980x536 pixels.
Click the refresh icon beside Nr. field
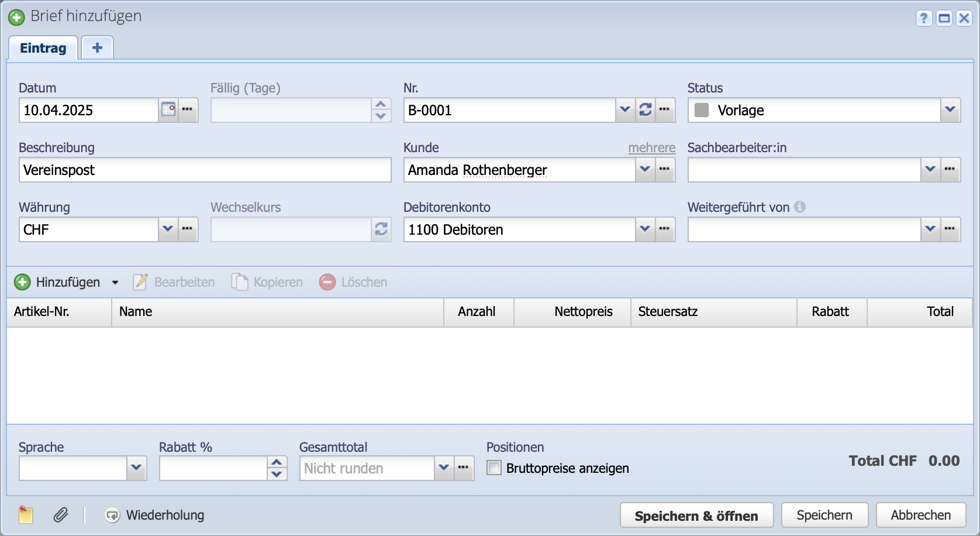tap(646, 110)
